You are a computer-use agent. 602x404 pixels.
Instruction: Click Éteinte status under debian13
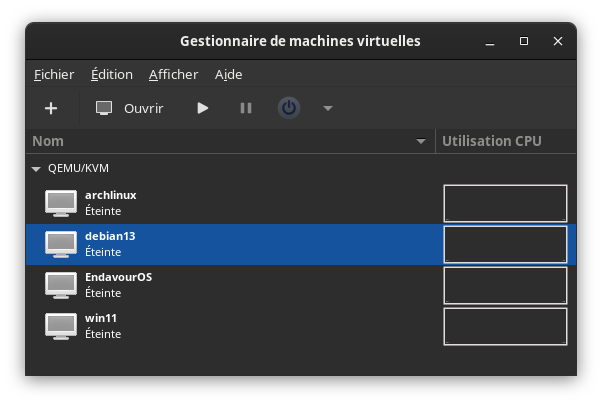pos(103,252)
